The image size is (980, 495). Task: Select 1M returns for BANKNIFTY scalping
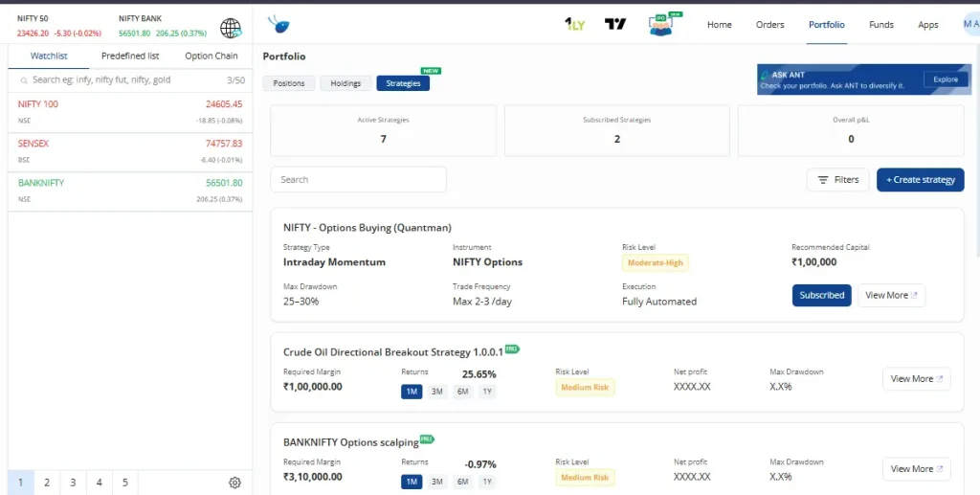pos(412,482)
